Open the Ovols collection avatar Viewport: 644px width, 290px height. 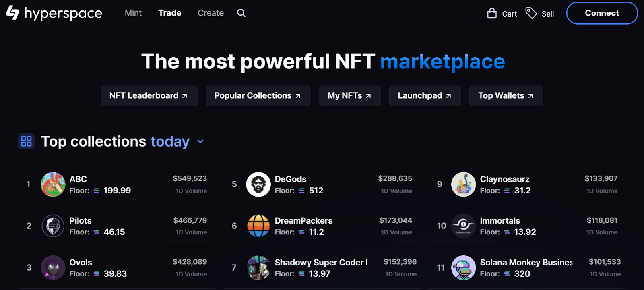[x=53, y=267]
